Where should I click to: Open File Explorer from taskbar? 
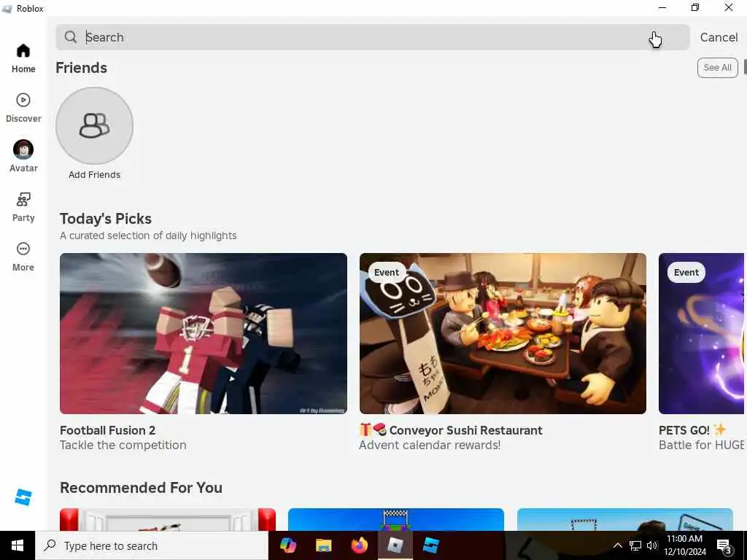323,545
